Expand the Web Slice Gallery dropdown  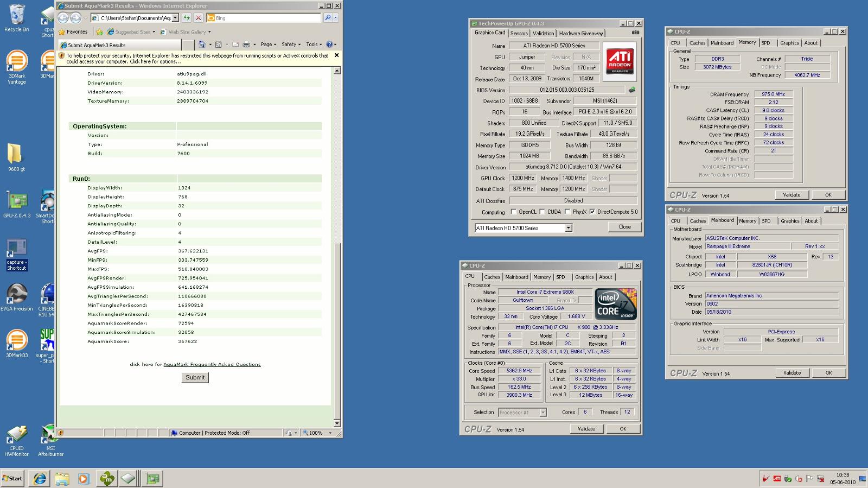point(209,32)
